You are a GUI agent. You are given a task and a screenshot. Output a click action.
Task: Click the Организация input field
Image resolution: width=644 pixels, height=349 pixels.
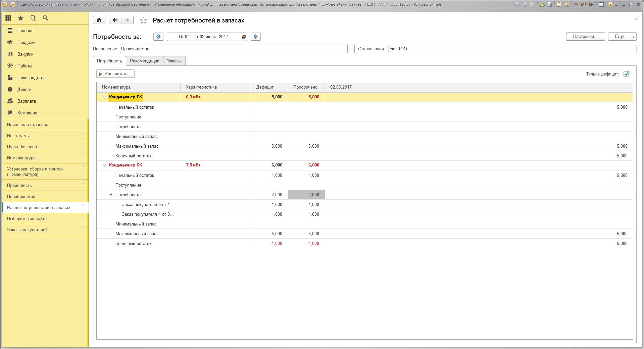coord(512,49)
